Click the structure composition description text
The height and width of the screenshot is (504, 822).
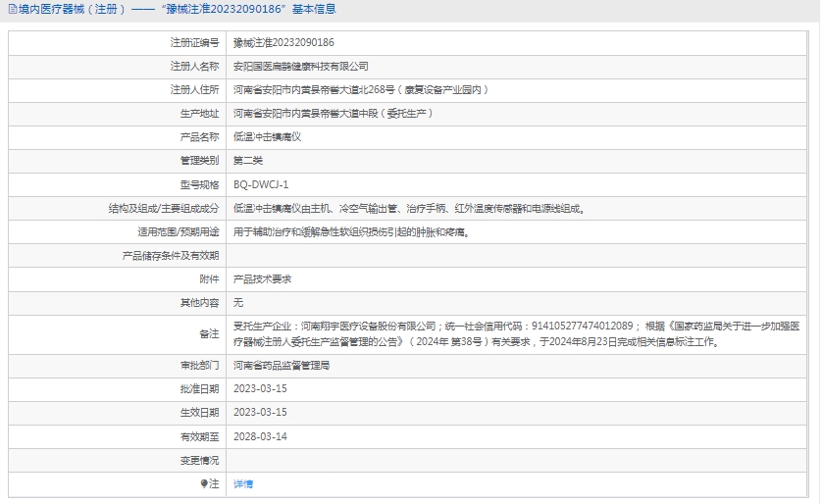click(409, 209)
